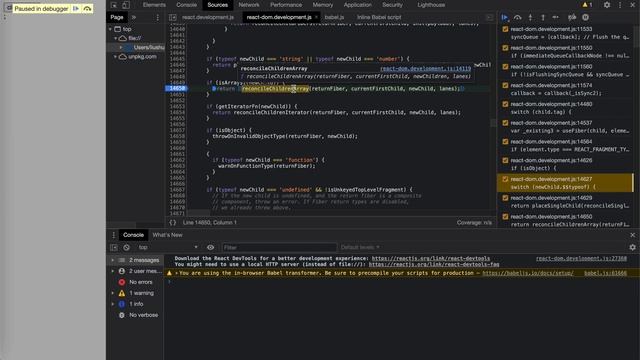Click the Step out of current function icon
This screenshot has width=640, height=360.
coord(543,17)
